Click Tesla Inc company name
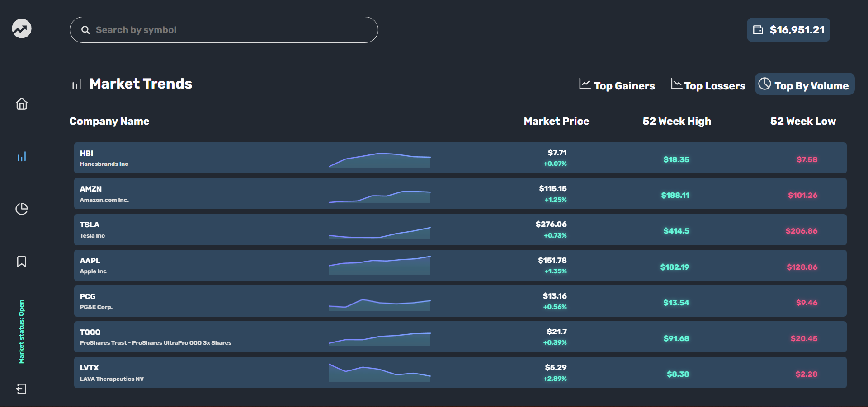The height and width of the screenshot is (407, 868). pyautogui.click(x=92, y=235)
